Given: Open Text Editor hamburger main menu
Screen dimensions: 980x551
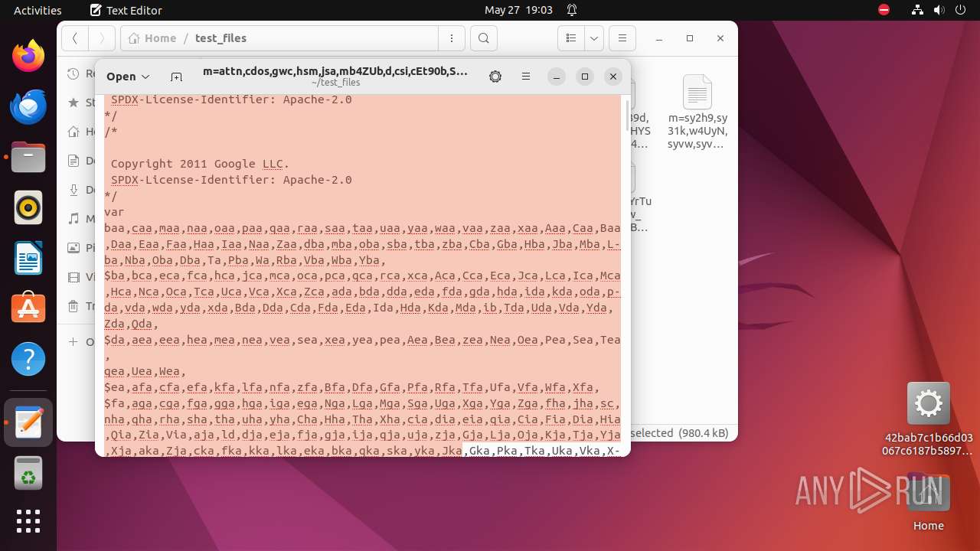Looking at the screenshot, I should point(526,77).
